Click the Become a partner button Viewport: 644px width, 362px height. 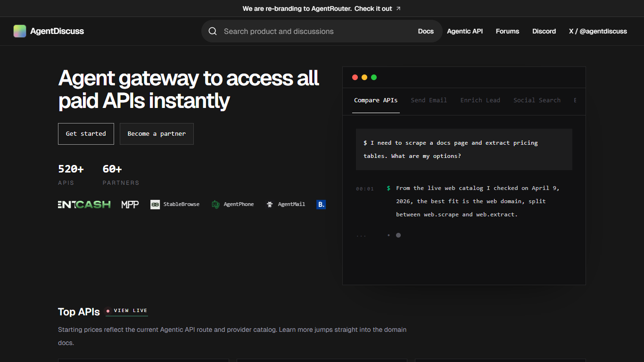[157, 134]
